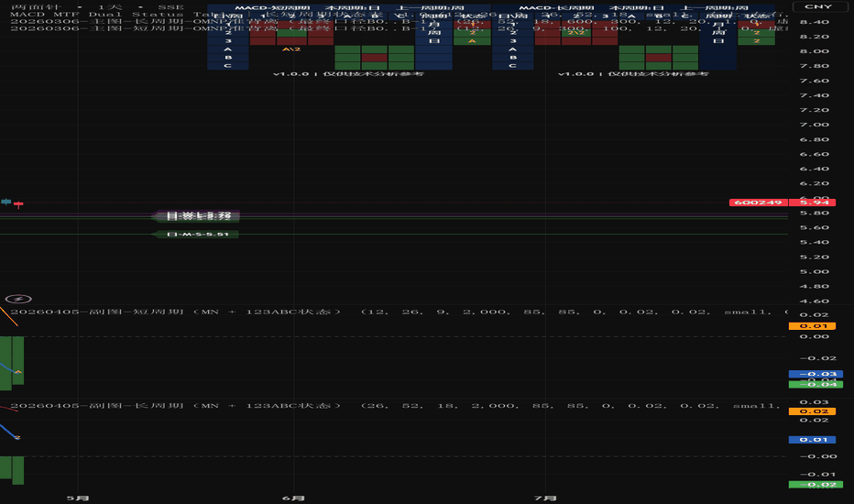The height and width of the screenshot is (504, 854).
Task: Click the green -0.02 value label
Action: pyautogui.click(x=816, y=485)
